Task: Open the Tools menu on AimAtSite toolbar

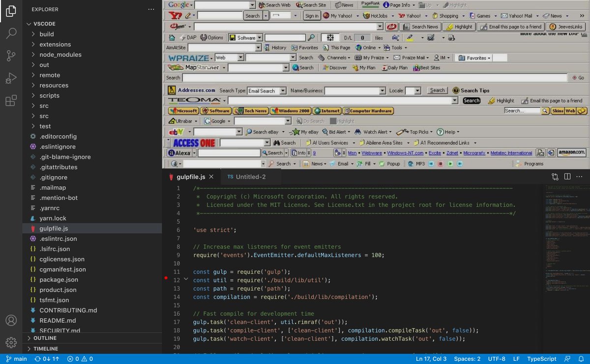Action: pos(395,48)
